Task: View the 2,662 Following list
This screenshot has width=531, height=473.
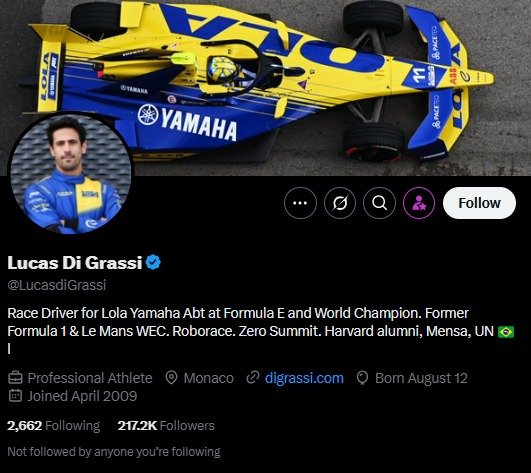Action: (54, 425)
